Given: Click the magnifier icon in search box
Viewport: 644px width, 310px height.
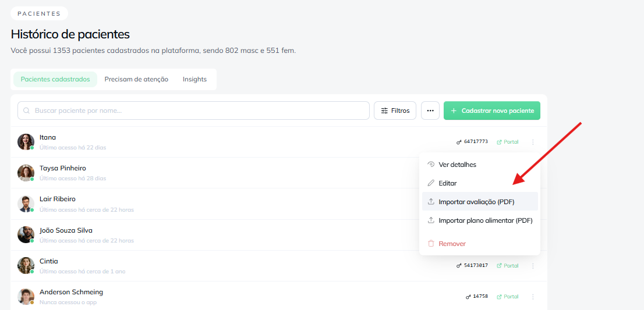Looking at the screenshot, I should [27, 111].
